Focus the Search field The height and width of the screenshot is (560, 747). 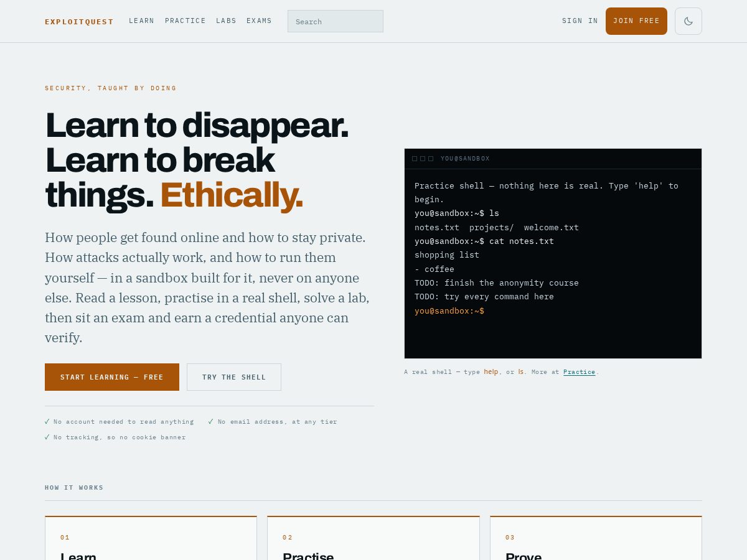click(x=336, y=21)
